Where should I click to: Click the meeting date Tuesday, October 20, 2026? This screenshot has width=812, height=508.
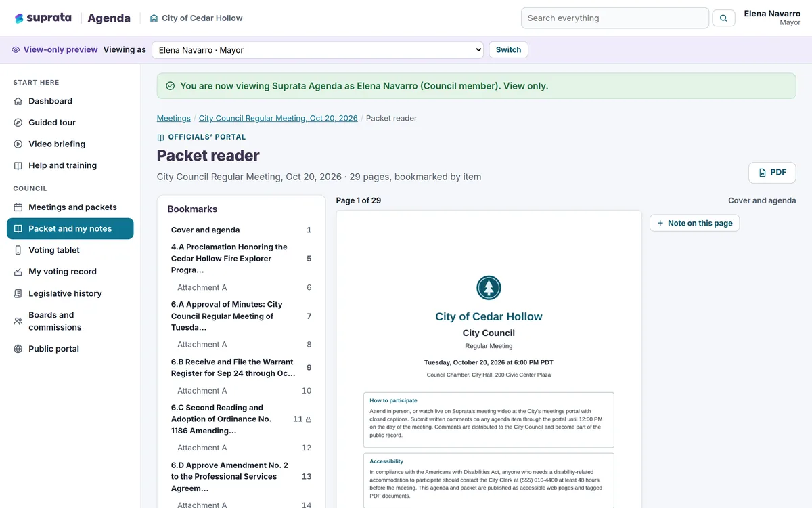coord(489,362)
